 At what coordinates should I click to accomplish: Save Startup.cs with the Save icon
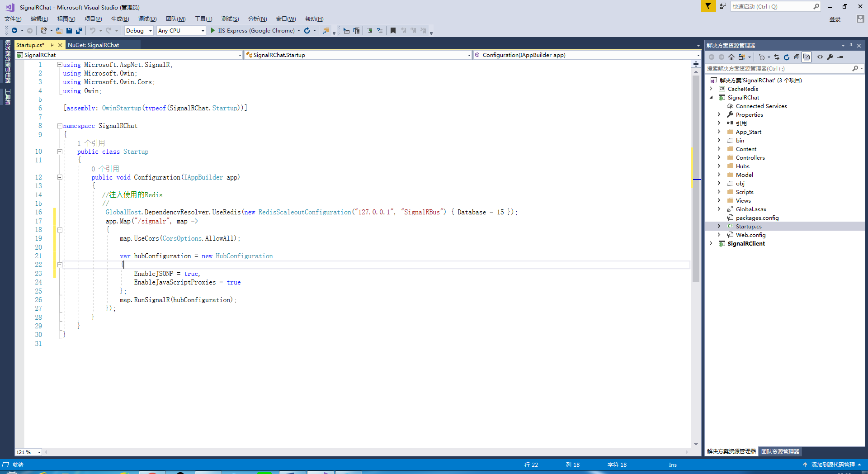pos(69,31)
